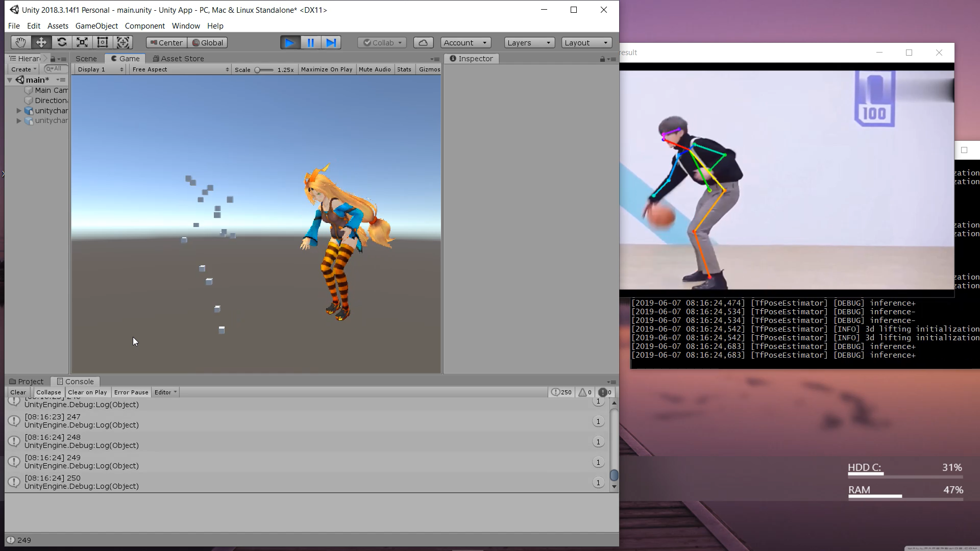Toggle Maximize On Play

[326, 69]
